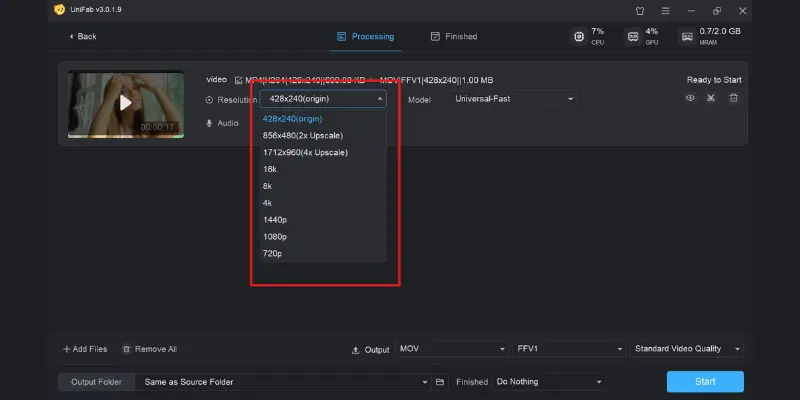The width and height of the screenshot is (800, 400).
Task: Click Add Files button
Action: [x=85, y=349]
